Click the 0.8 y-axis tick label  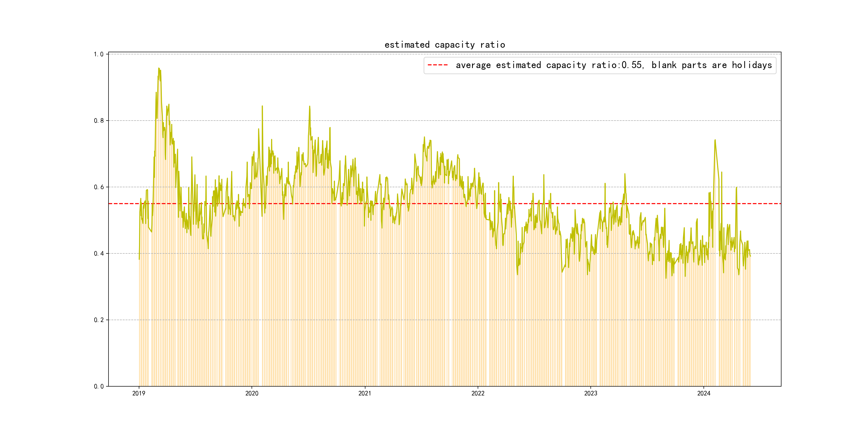tap(98, 121)
